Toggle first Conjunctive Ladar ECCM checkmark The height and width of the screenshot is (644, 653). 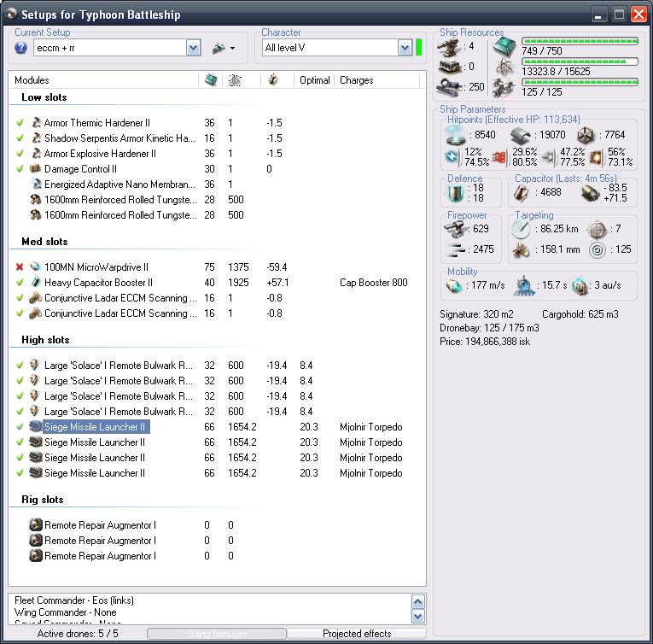pos(20,298)
